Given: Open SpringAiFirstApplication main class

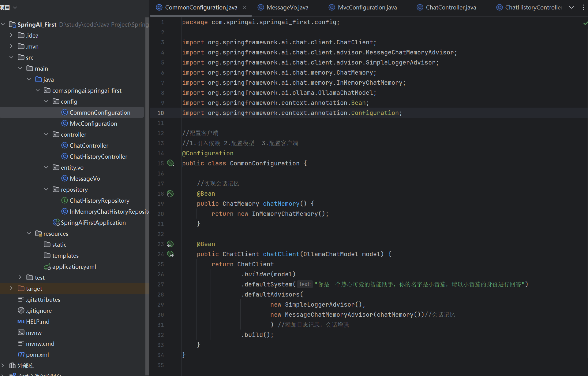Looking at the screenshot, I should [x=93, y=223].
